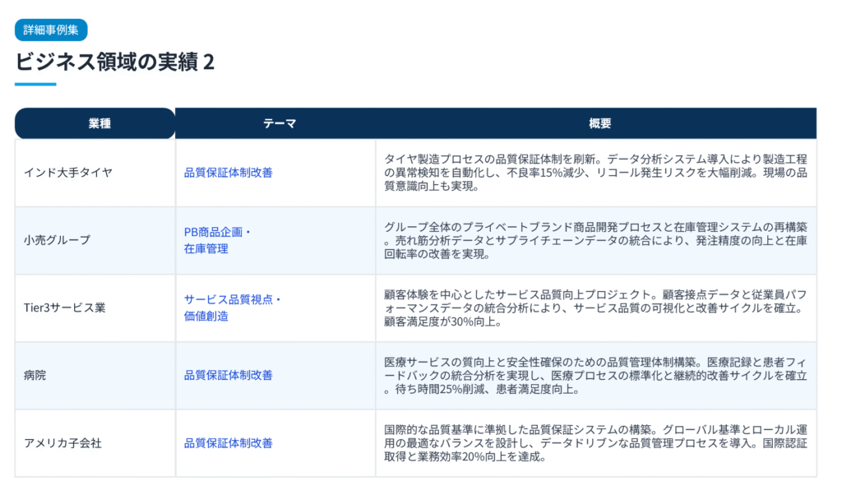The height and width of the screenshot is (504, 842).
Task: Select the 病院 industry cell
Action: pyautogui.click(x=35, y=375)
